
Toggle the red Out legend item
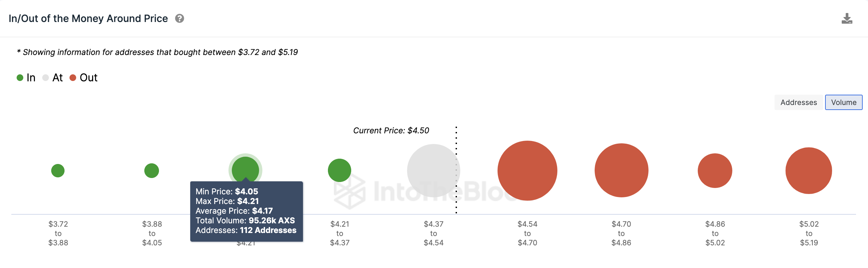coord(83,78)
